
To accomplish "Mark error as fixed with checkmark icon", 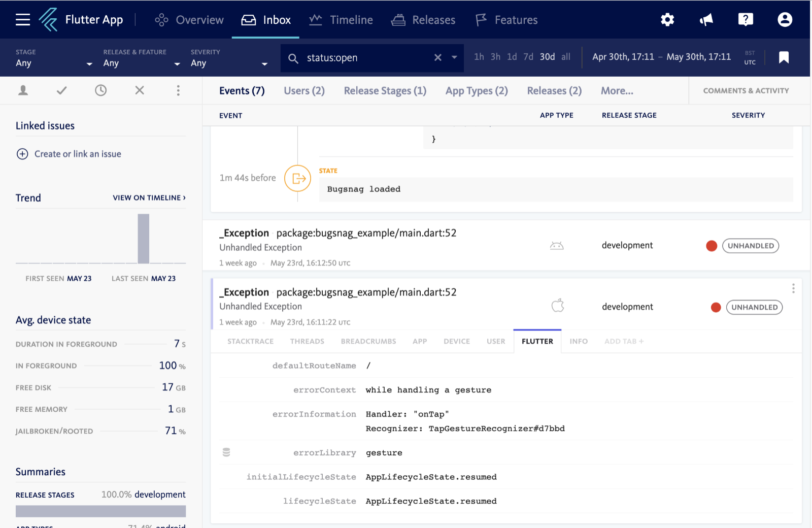I will [61, 90].
